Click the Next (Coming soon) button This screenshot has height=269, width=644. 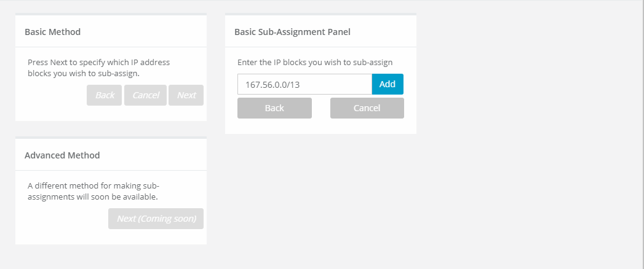(156, 219)
